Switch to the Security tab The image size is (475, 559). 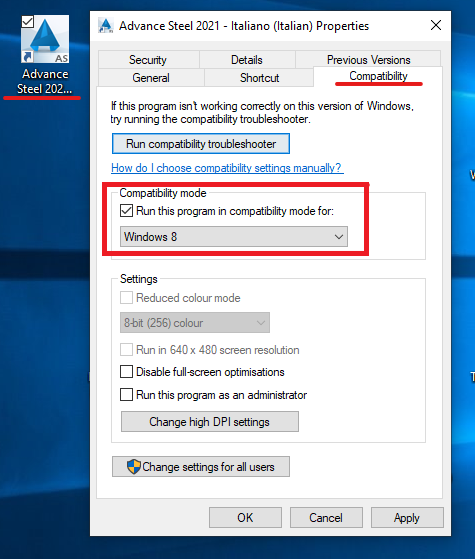[x=148, y=60]
